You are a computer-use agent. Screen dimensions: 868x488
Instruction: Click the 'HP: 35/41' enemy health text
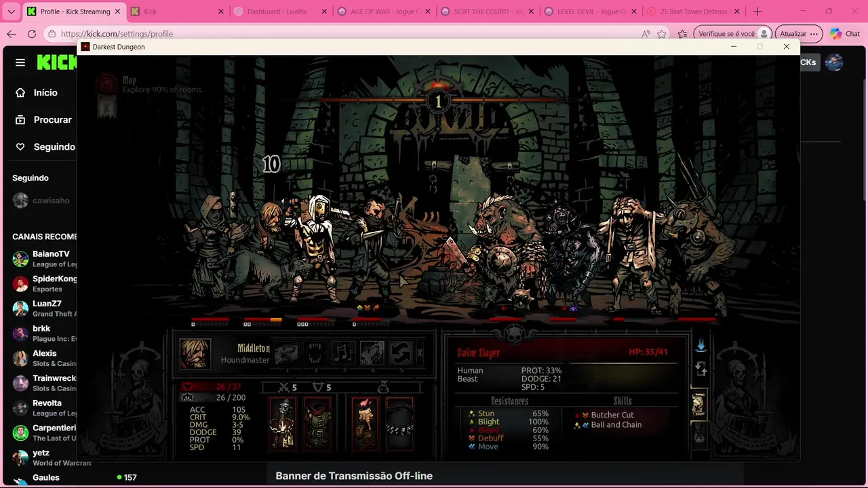point(648,352)
